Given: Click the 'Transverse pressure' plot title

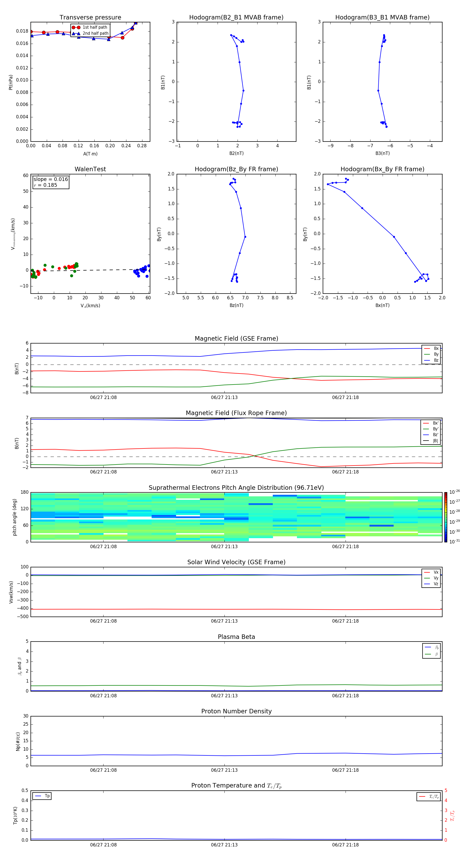Looking at the screenshot, I should tap(90, 18).
